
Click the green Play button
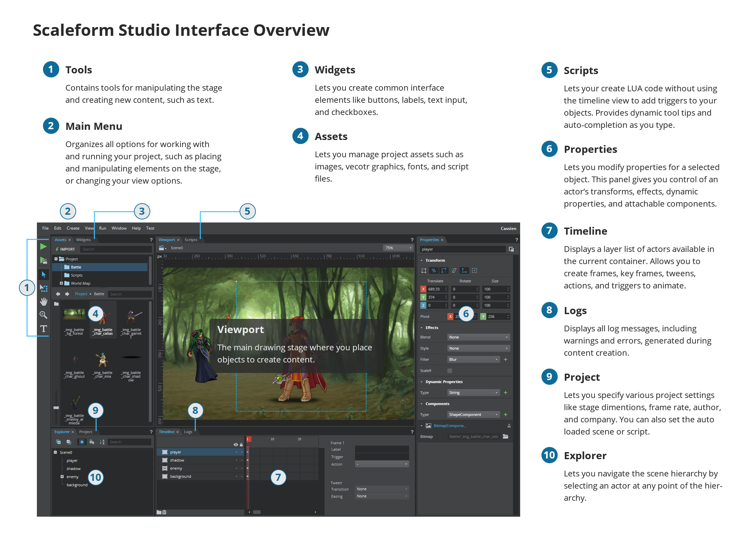(x=43, y=246)
